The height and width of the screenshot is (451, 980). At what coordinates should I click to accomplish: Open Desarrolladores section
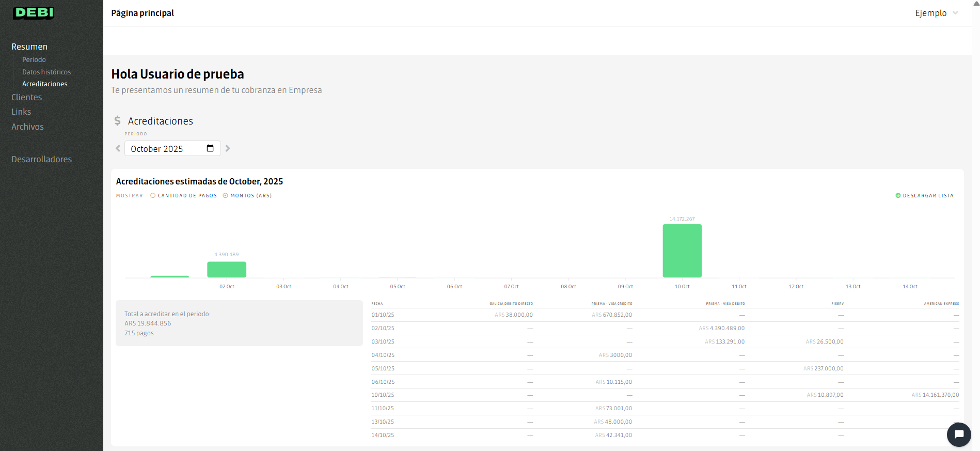pyautogui.click(x=42, y=159)
